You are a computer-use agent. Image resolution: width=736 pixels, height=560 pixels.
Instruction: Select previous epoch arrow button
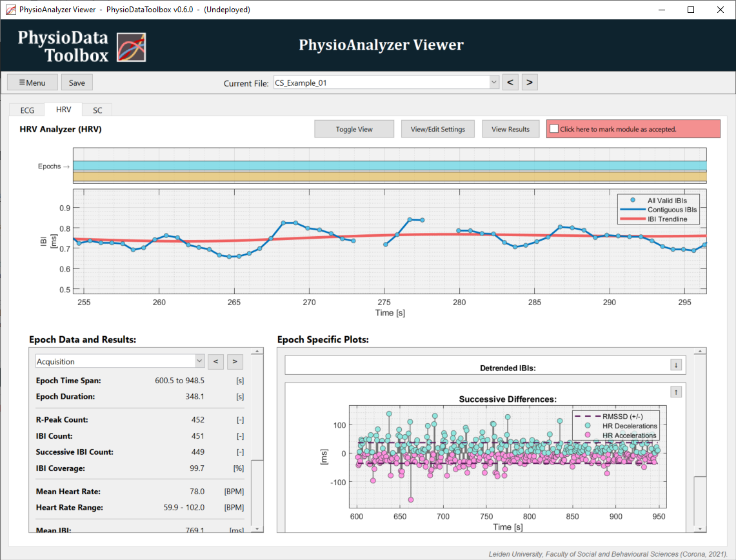click(x=215, y=361)
